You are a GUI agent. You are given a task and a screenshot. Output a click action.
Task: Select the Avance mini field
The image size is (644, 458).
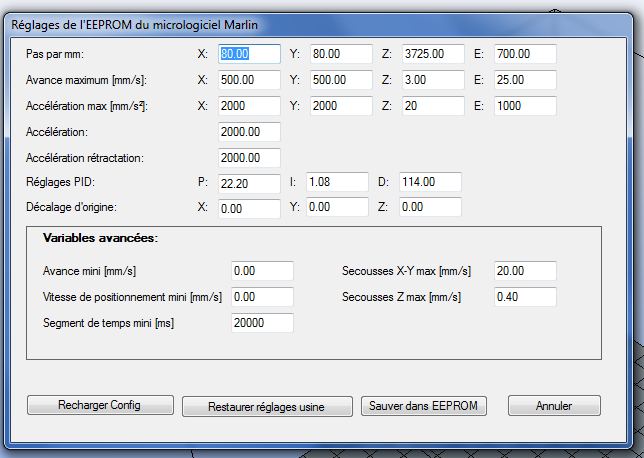[x=262, y=271]
